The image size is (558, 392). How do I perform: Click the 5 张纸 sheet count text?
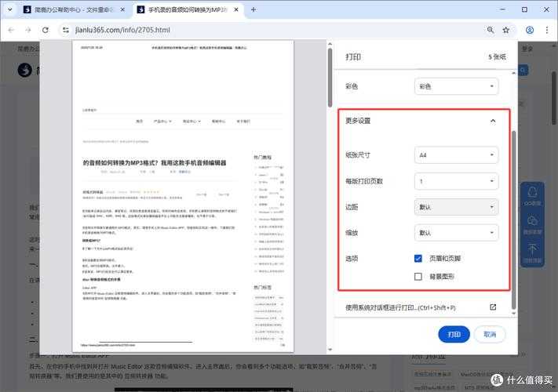[497, 57]
